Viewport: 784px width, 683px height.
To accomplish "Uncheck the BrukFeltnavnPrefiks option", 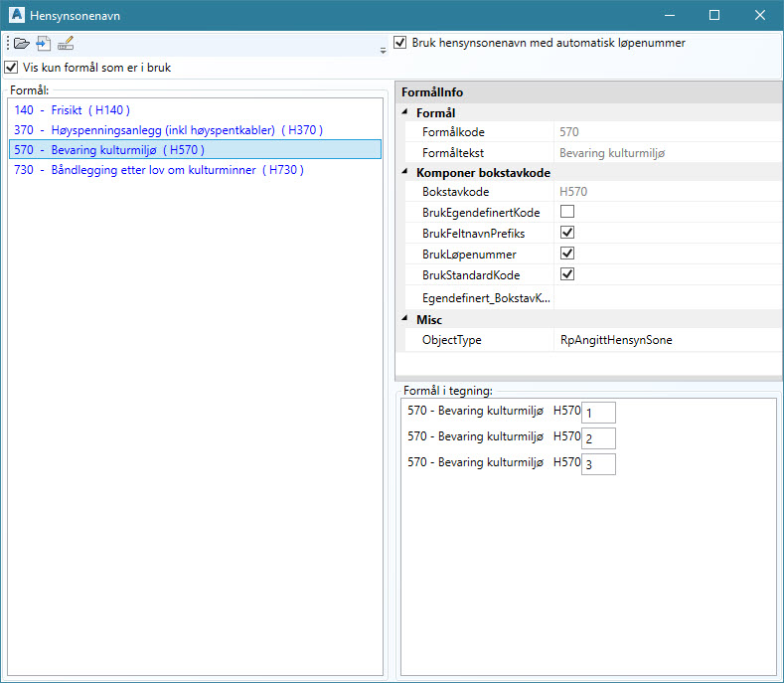I will pyautogui.click(x=567, y=233).
